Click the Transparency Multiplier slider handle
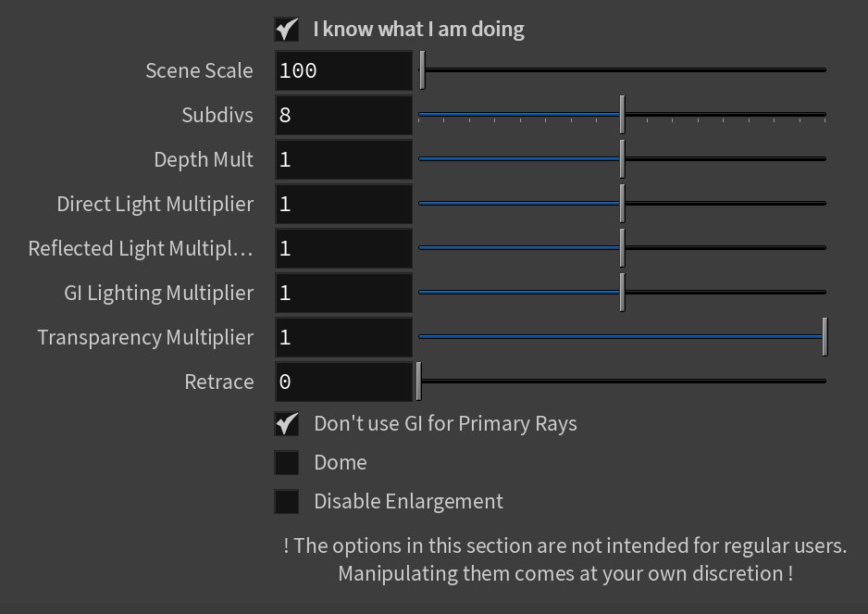The width and height of the screenshot is (868, 614). [x=825, y=336]
